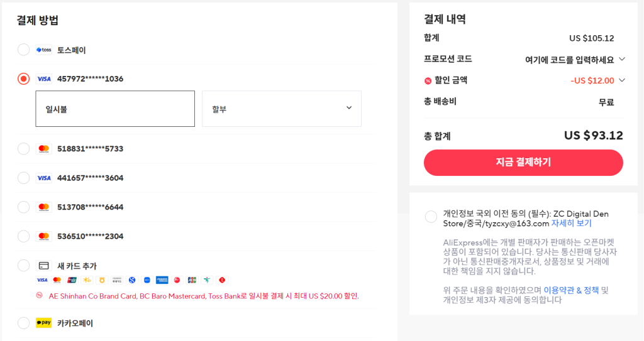This screenshot has height=341, width=644.
Task: Click the Toss logo icon
Action: click(43, 50)
